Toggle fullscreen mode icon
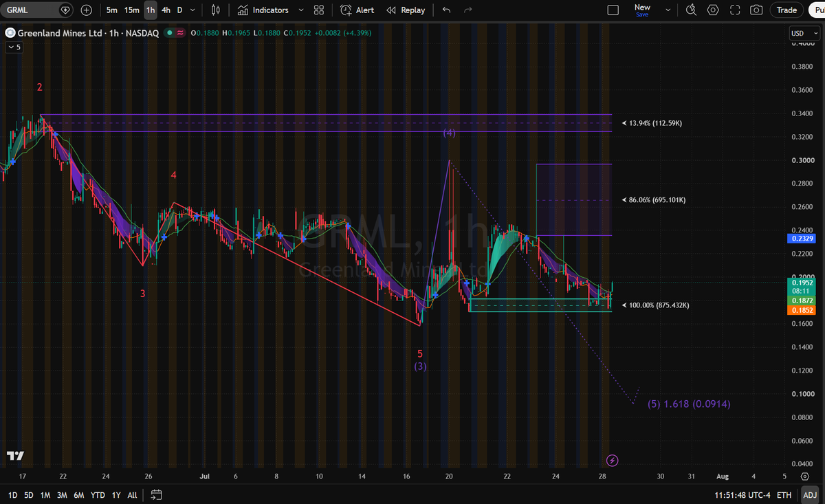This screenshot has height=504, width=825. (735, 10)
